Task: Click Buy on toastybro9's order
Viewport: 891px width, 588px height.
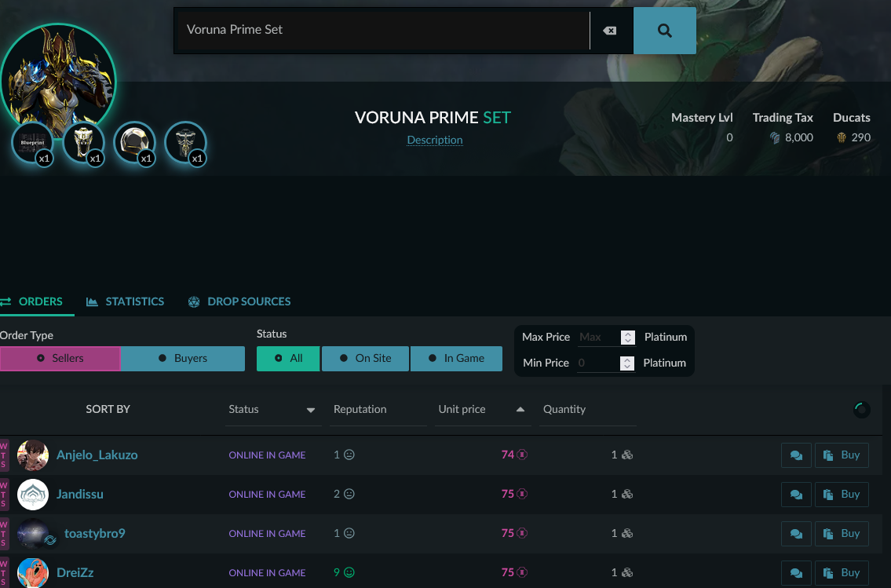Action: (842, 534)
